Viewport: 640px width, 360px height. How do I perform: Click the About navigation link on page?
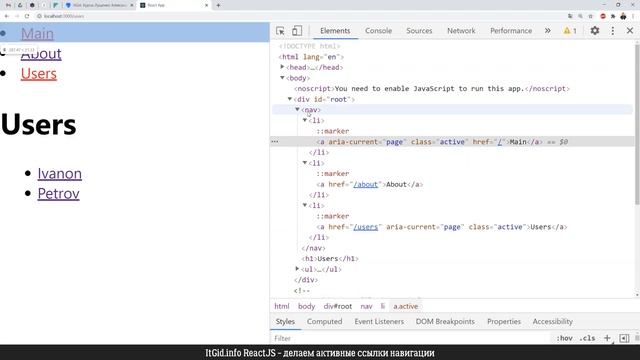coord(41,53)
